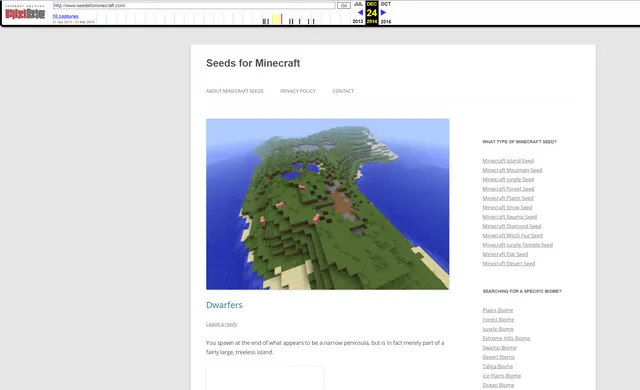The image size is (640, 390).
Task: Open the 10 captures link
Action: point(65,16)
